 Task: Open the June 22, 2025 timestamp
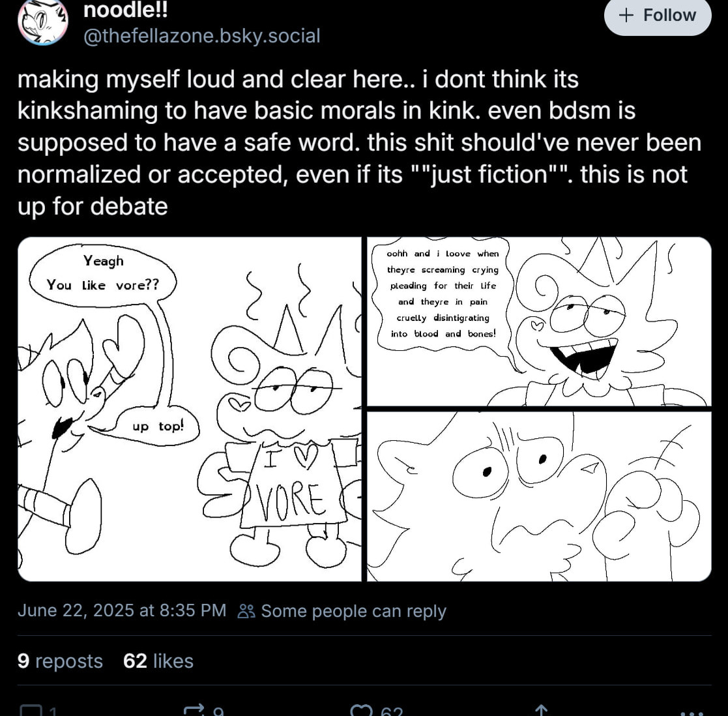[122, 610]
